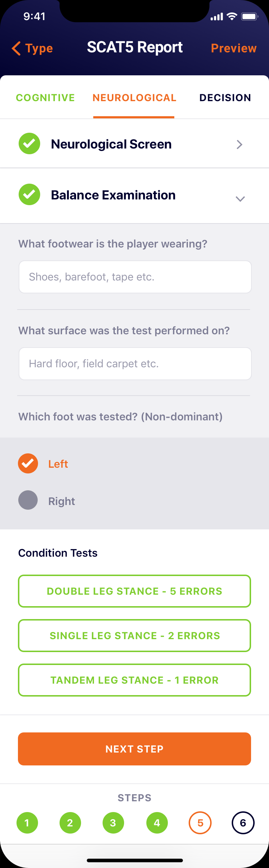Focus the footwear input field

pyautogui.click(x=135, y=277)
